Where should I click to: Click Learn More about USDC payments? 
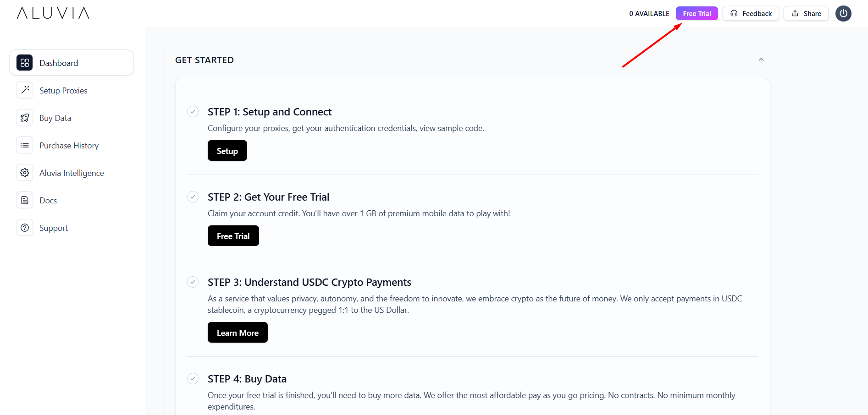(238, 333)
